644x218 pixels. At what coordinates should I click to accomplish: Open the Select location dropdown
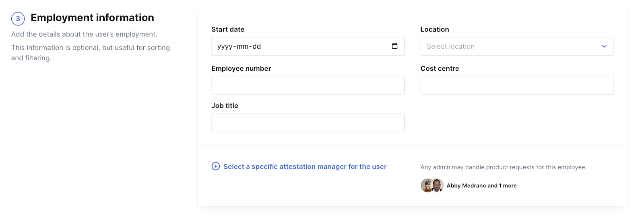pos(517,46)
